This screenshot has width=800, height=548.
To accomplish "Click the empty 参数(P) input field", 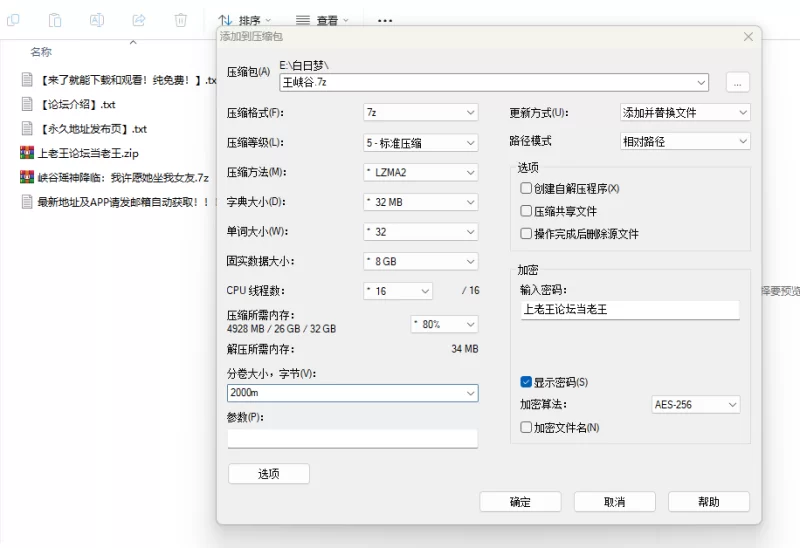I will (x=353, y=439).
